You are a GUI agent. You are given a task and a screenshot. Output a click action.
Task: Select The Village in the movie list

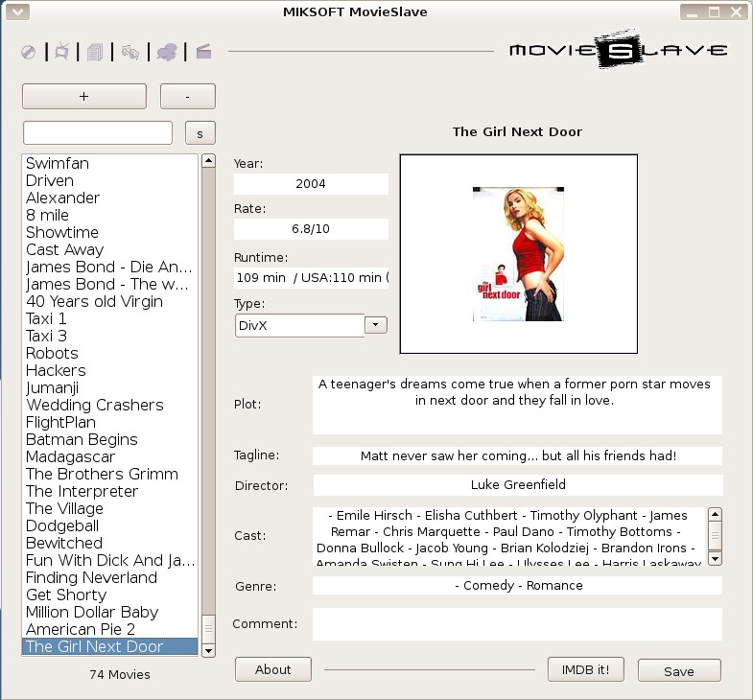tap(110, 509)
